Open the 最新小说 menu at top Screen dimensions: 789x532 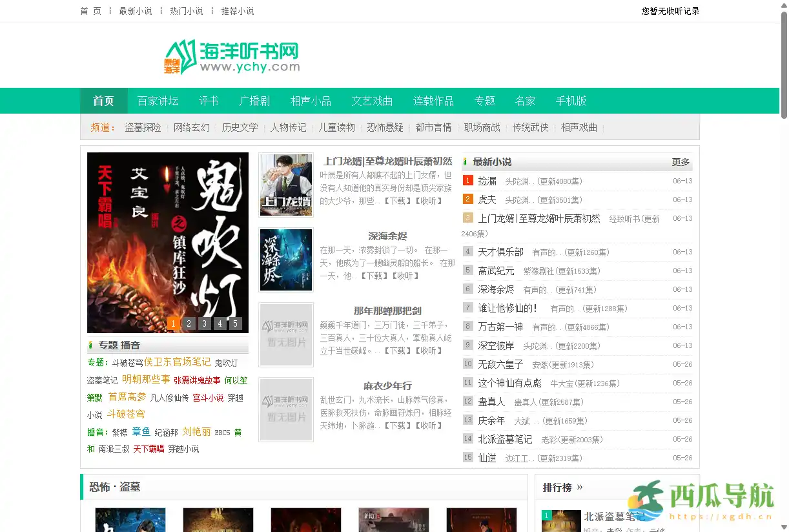[136, 10]
